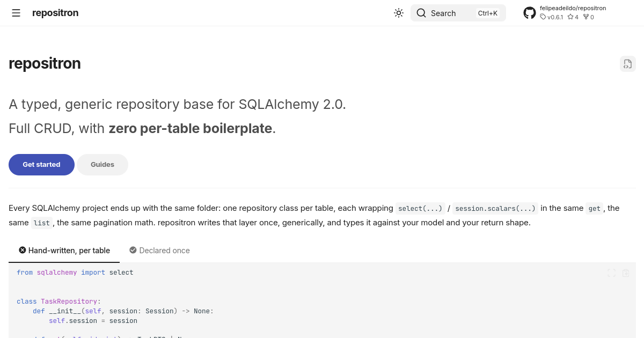Click the Get started button
The image size is (644, 338).
41,165
